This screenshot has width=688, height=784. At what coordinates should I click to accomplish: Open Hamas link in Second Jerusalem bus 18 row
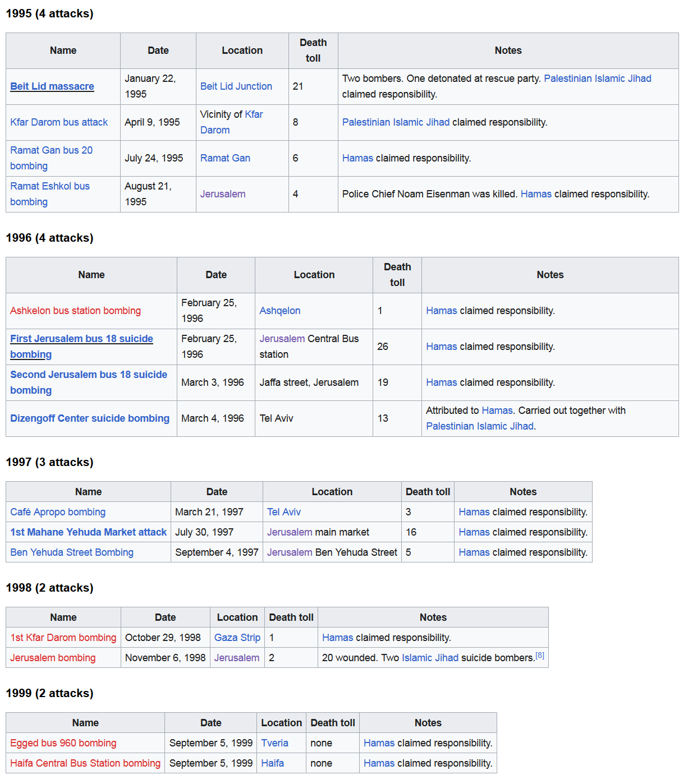point(442,382)
